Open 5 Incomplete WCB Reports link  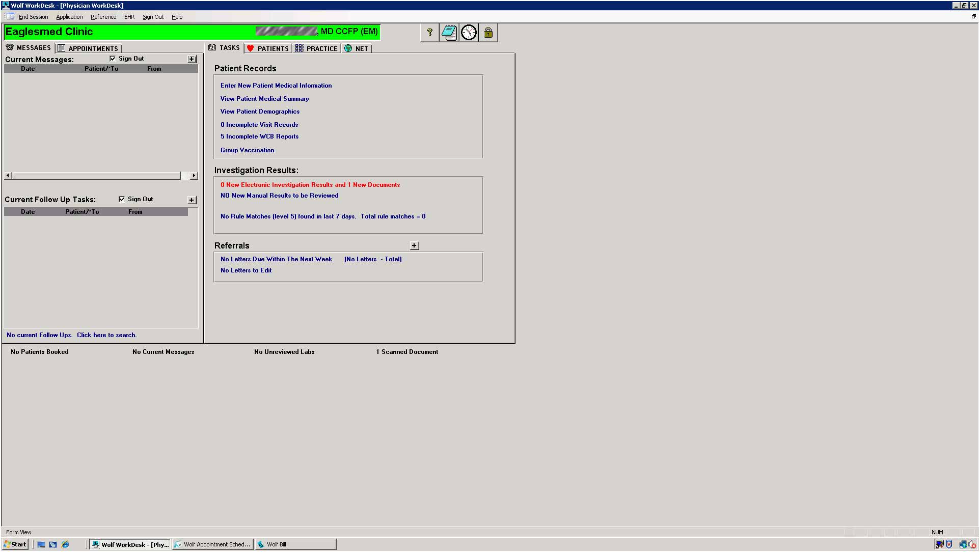tap(259, 136)
